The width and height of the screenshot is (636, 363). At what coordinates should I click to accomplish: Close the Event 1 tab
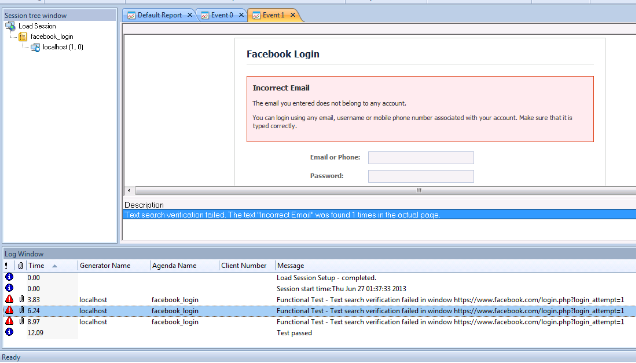293,15
